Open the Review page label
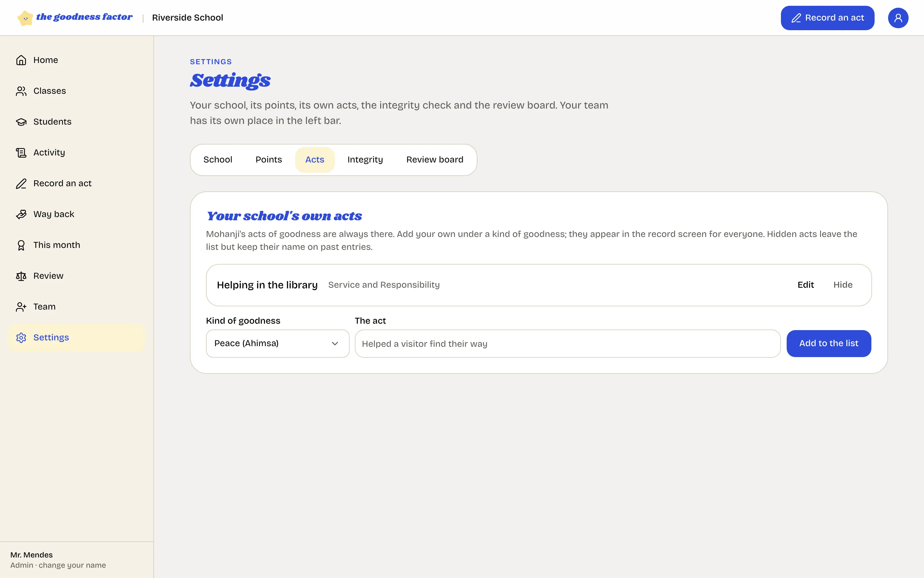Screen dimensions: 924x578 (48, 276)
